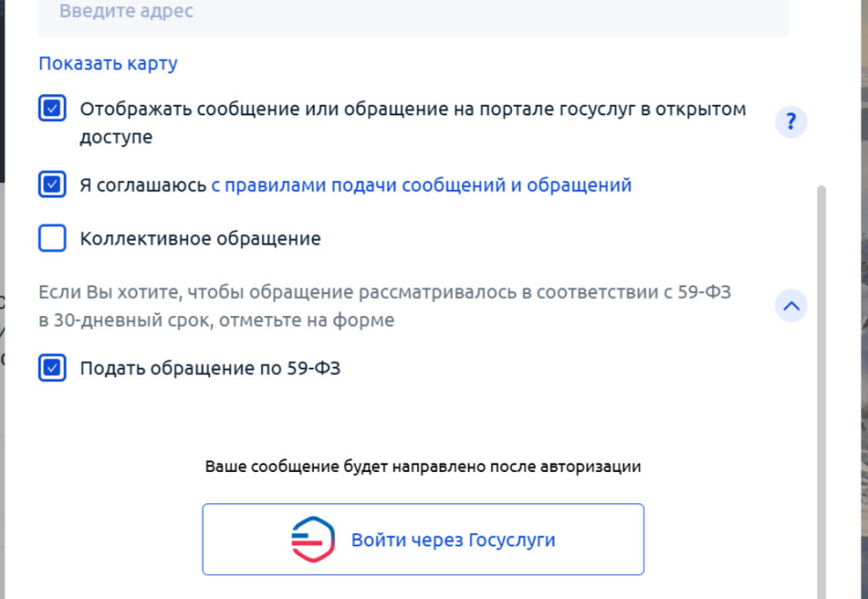Click the 'Я соглашаюсь' label text

143,185
